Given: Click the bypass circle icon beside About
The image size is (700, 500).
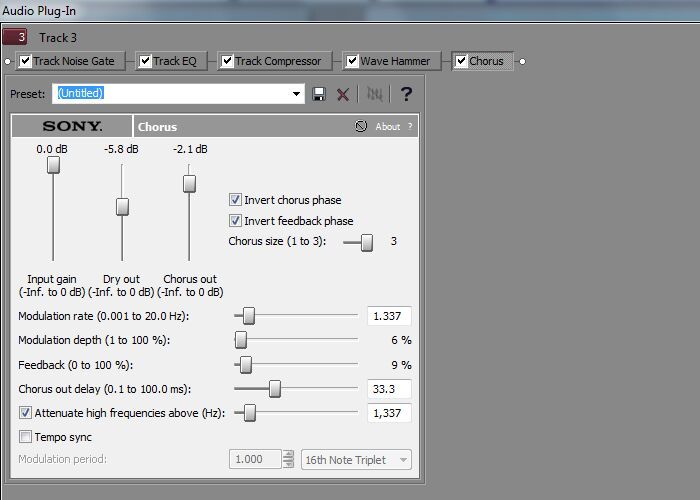Looking at the screenshot, I should coord(360,127).
